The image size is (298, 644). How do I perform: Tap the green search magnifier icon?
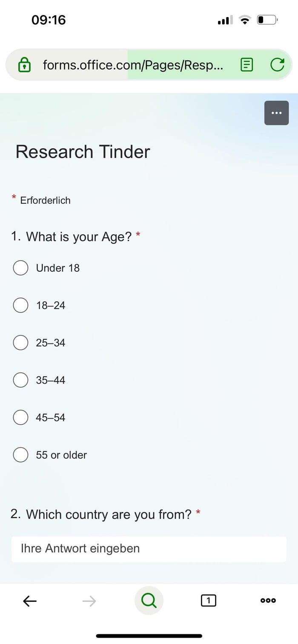click(x=149, y=600)
